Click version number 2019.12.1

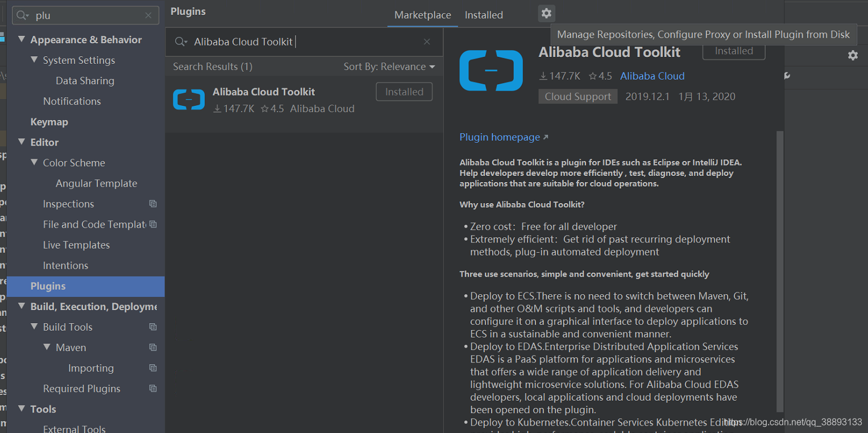coord(648,97)
